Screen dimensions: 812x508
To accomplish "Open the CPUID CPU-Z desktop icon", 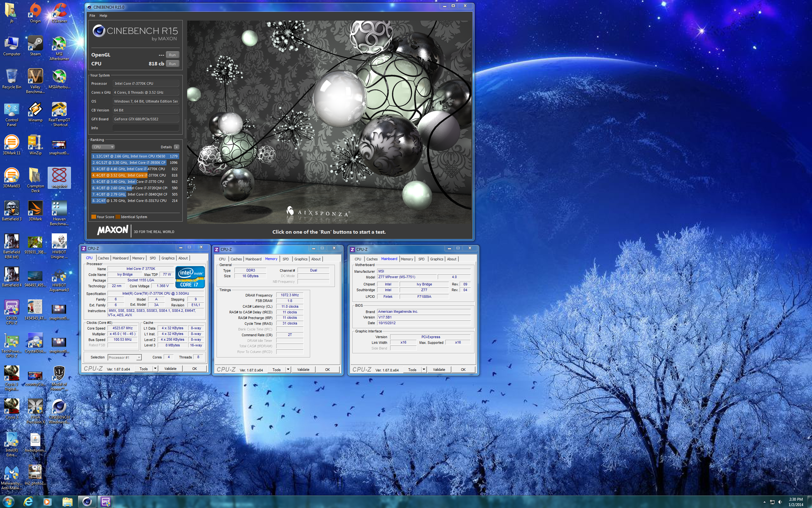I will pos(12,312).
